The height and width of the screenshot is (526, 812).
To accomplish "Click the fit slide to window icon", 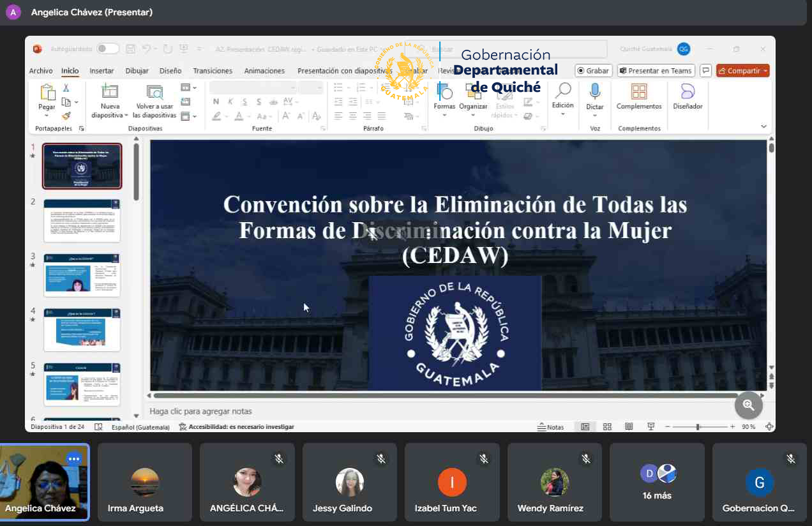I will click(x=769, y=426).
